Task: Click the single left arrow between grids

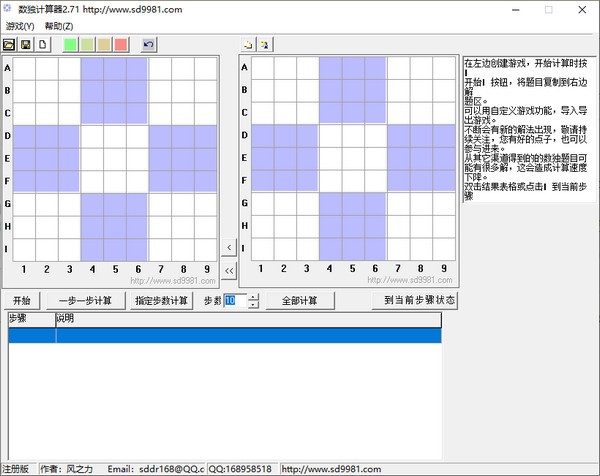Action: tap(228, 246)
